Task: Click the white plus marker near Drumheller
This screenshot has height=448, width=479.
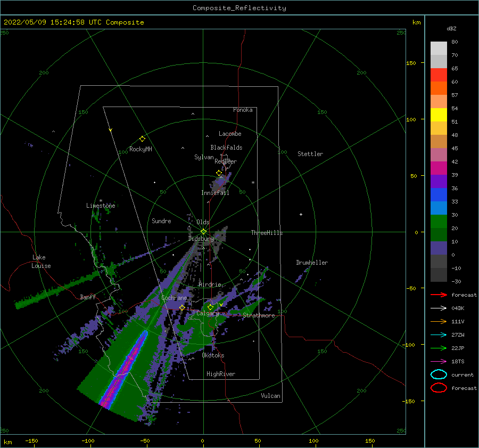Action: click(x=301, y=214)
